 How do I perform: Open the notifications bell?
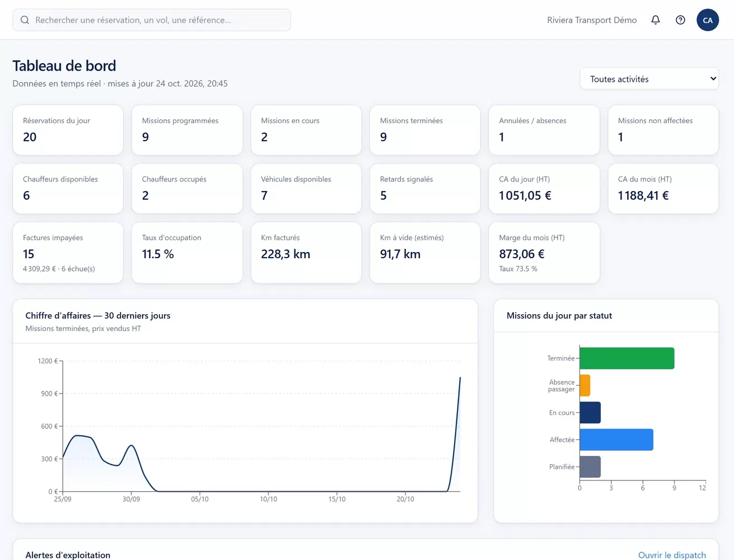(656, 20)
